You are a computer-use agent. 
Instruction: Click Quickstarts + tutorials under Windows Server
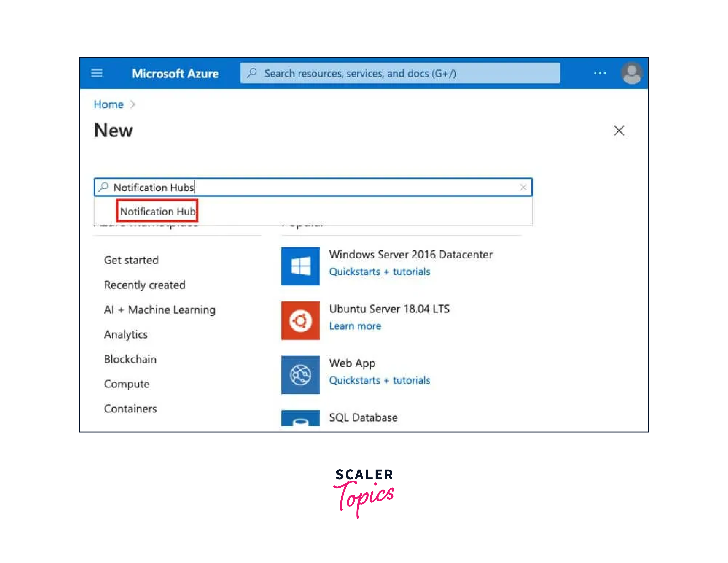pos(380,272)
